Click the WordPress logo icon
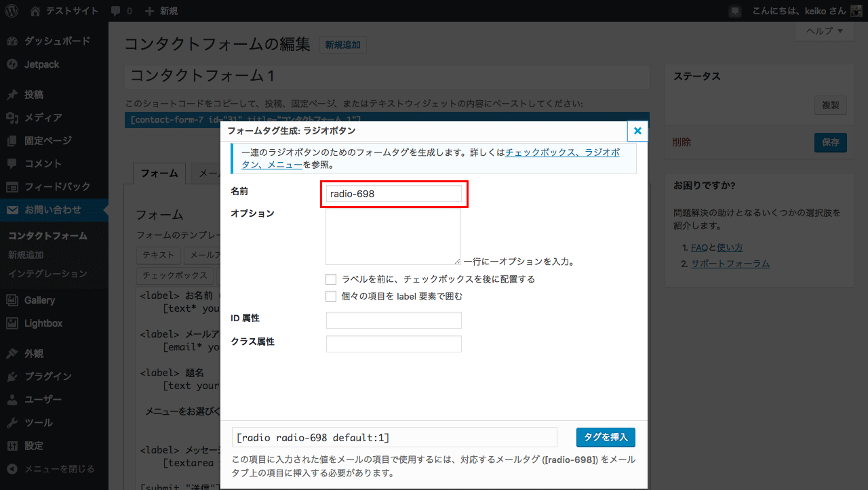Image resolution: width=868 pixels, height=490 pixels. click(13, 11)
